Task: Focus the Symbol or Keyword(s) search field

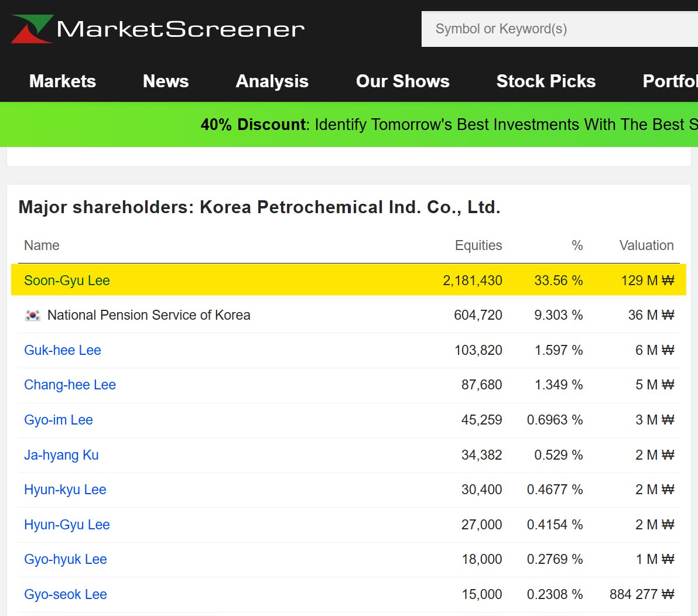Action: coord(559,29)
